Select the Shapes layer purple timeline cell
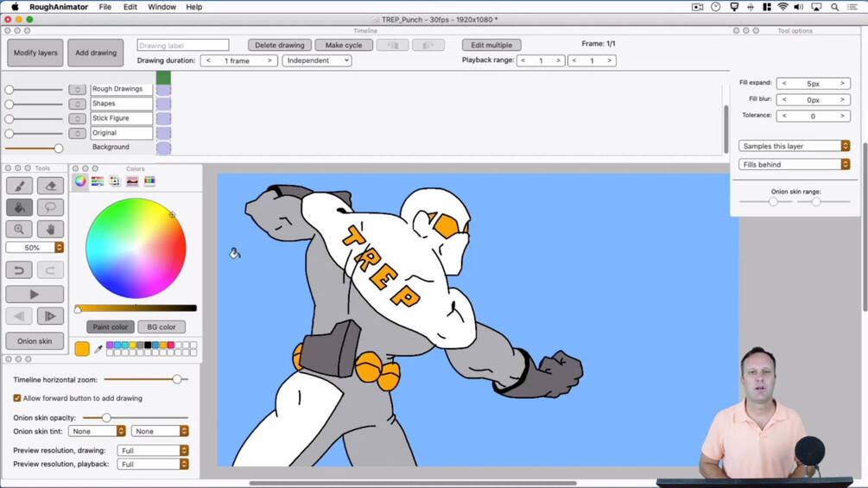This screenshot has height=488, width=868. click(163, 104)
